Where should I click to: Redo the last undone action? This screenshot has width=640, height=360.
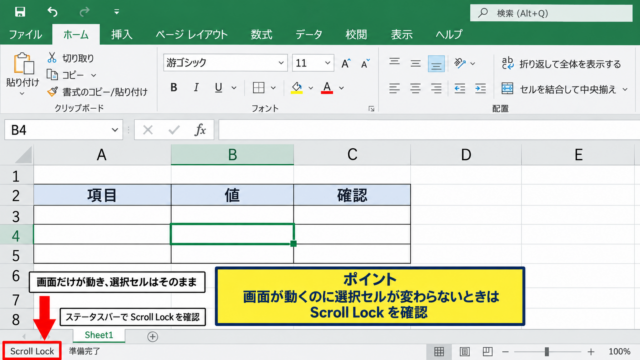(x=84, y=12)
